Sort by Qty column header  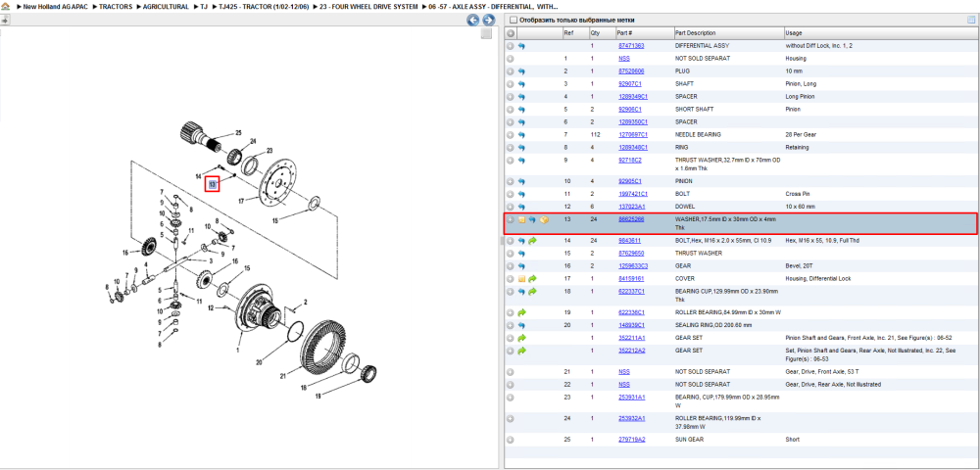coord(602,33)
